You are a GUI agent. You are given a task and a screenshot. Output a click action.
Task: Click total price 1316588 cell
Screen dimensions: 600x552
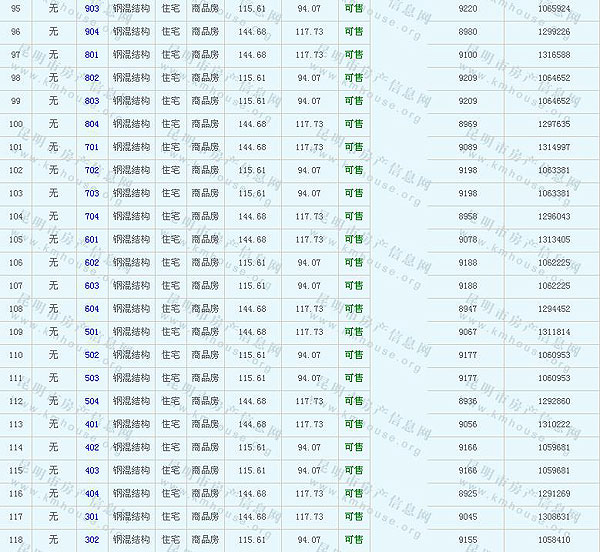coord(553,54)
